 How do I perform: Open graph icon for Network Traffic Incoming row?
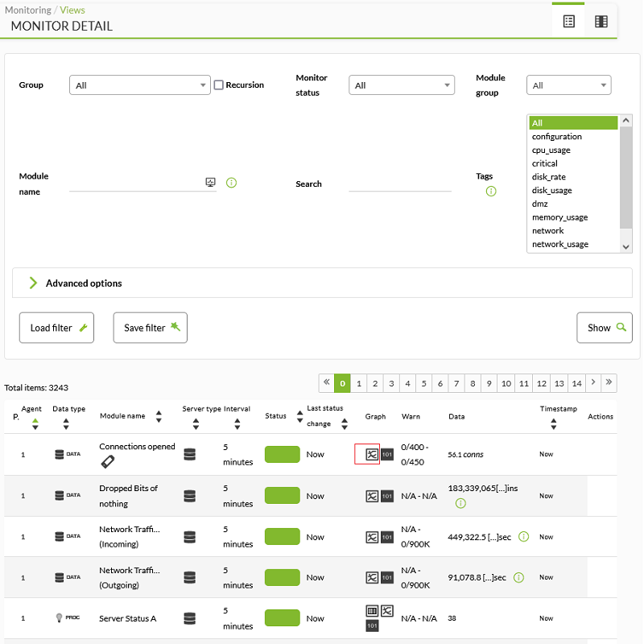(372, 537)
